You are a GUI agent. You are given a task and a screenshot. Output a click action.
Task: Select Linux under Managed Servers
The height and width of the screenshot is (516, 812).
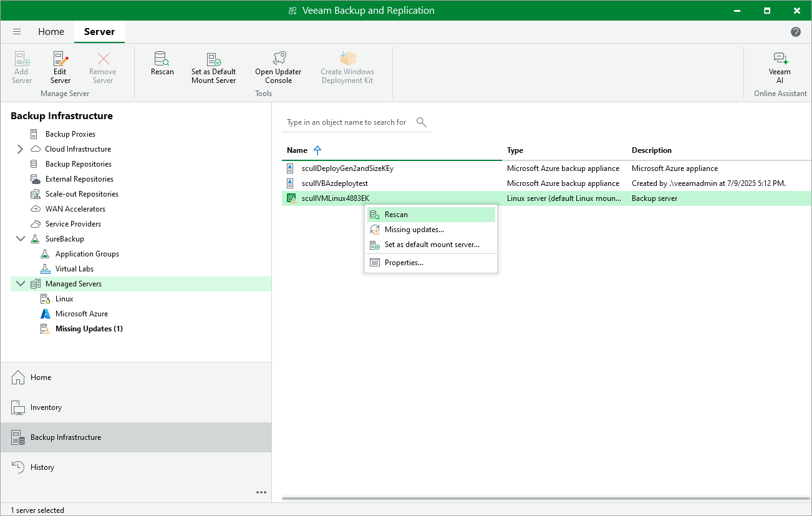[x=64, y=299]
